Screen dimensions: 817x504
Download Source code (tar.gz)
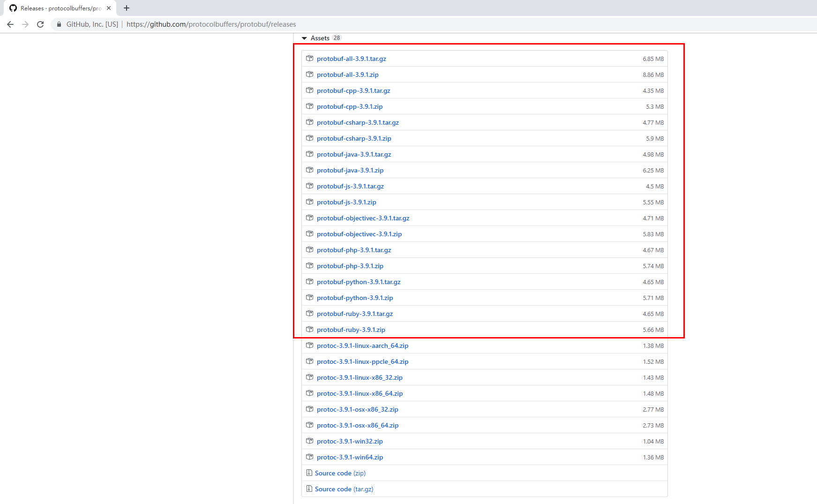(344, 489)
